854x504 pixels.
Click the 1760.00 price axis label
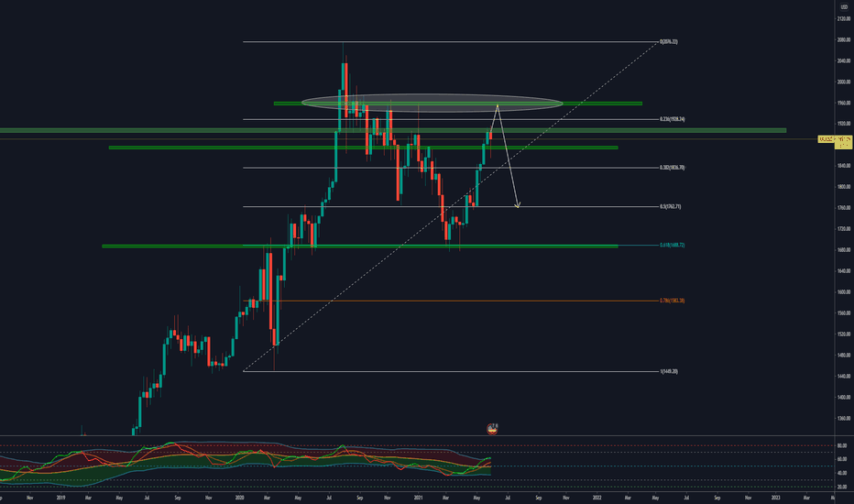pyautogui.click(x=844, y=208)
